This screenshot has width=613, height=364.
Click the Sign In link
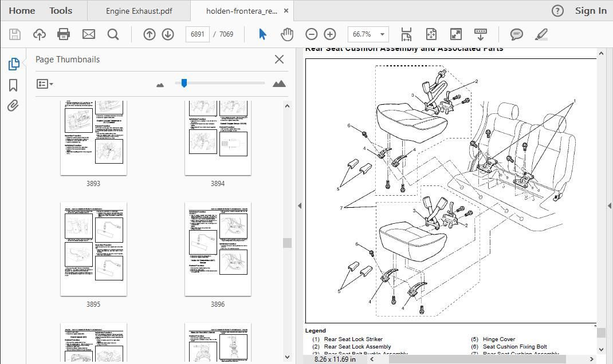[x=591, y=11]
